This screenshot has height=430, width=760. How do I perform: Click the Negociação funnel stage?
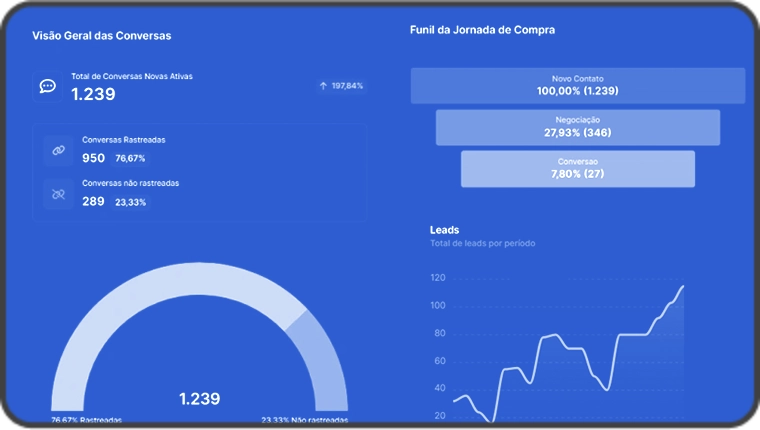click(x=577, y=127)
